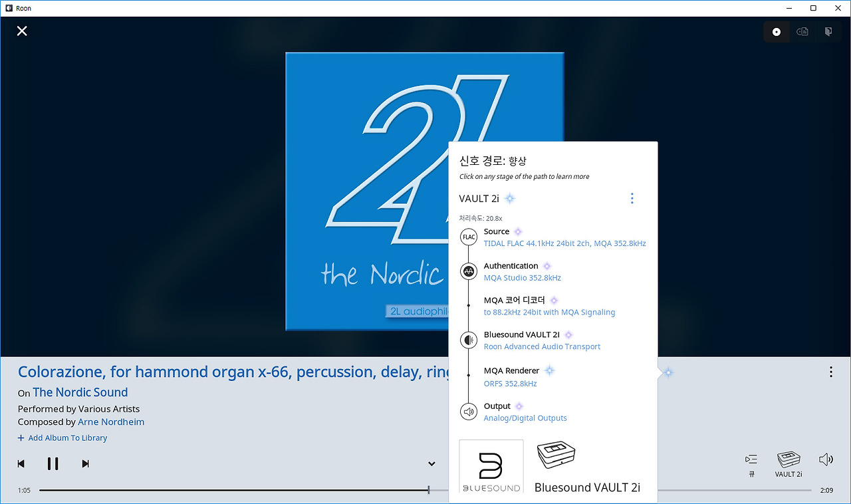Click the Output speaker stage icon

(x=469, y=412)
